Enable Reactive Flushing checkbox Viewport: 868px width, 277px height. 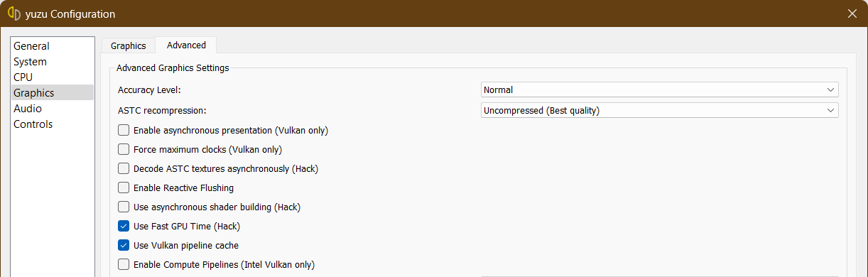coord(124,188)
